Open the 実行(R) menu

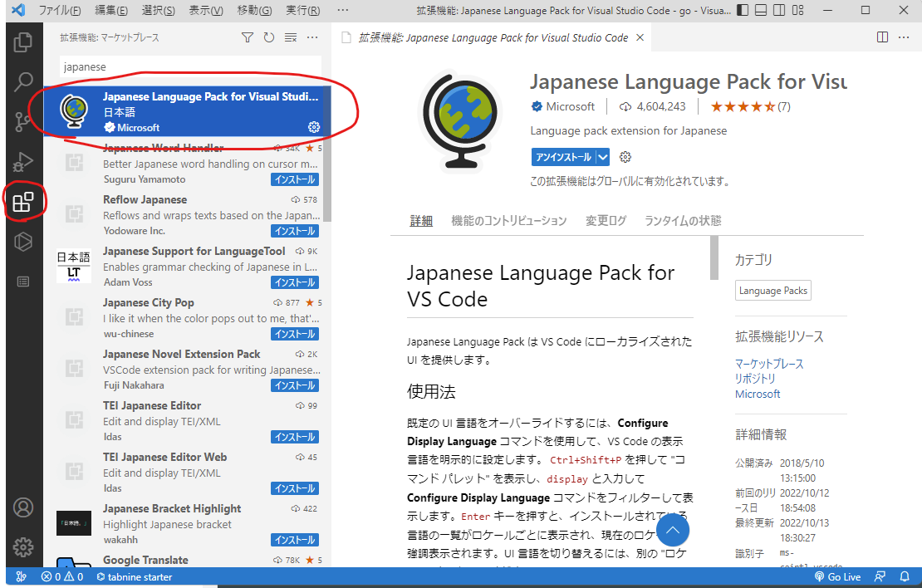pyautogui.click(x=303, y=10)
